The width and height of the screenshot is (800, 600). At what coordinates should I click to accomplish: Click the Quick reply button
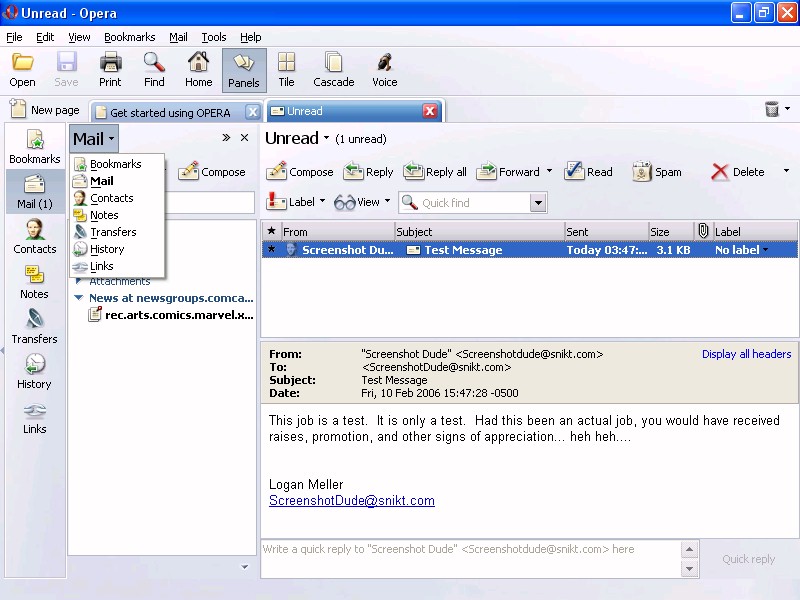(x=748, y=559)
